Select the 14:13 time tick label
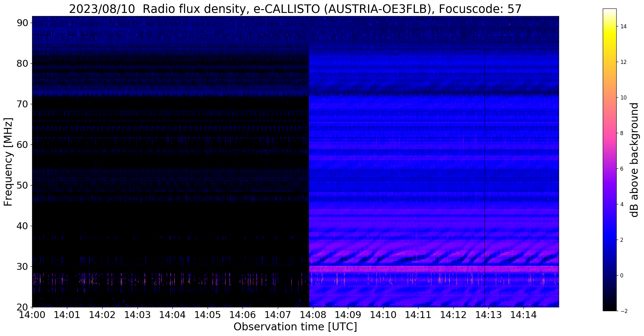 tap(489, 314)
